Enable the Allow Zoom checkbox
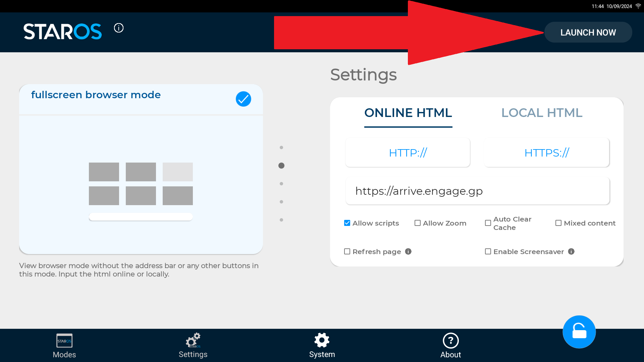The width and height of the screenshot is (644, 362). (418, 223)
